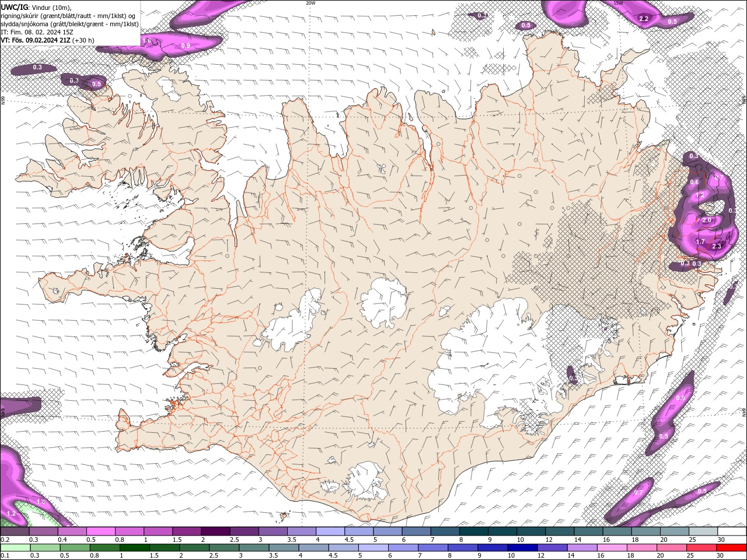This screenshot has height=560, width=747.
Task: Click the '0.2' label on the snow scale
Action: tap(5, 540)
